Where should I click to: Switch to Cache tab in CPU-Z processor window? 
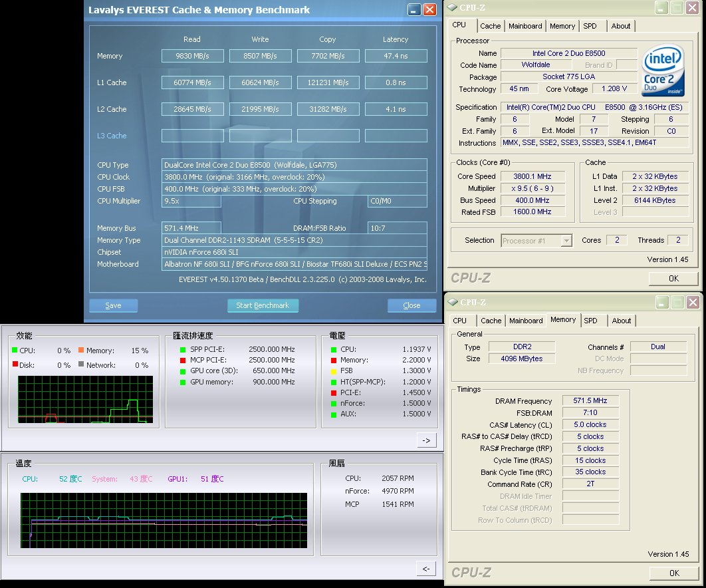click(x=491, y=26)
